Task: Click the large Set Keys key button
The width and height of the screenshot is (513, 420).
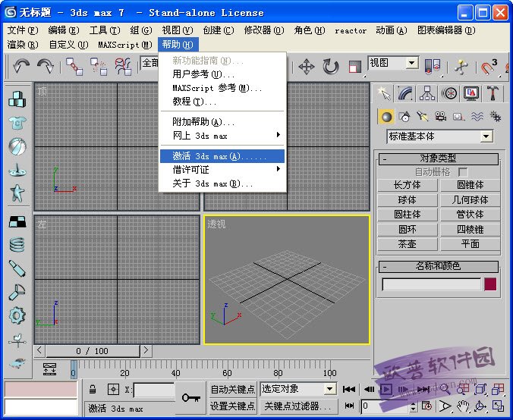Action: tap(191, 397)
